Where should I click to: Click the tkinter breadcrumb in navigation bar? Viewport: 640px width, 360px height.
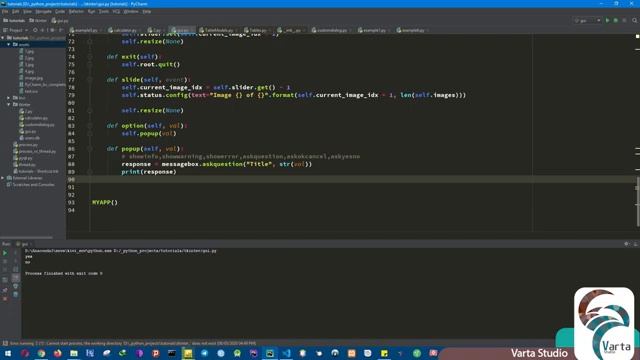38,20
